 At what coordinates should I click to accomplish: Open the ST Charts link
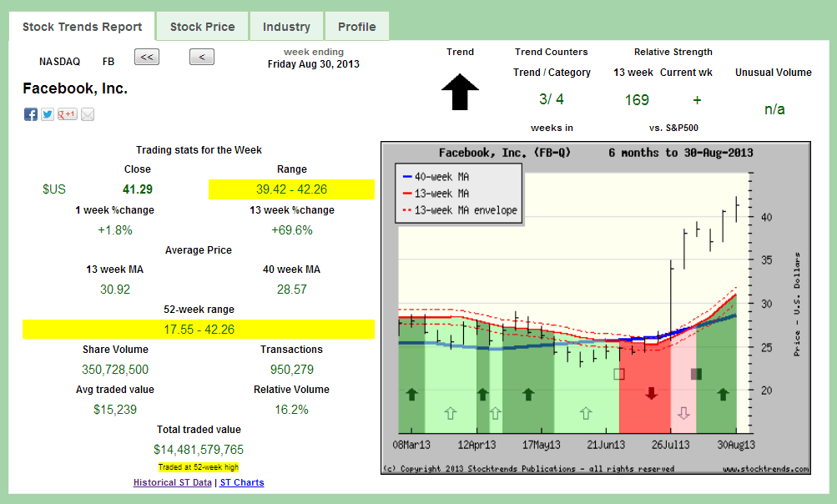[x=242, y=482]
